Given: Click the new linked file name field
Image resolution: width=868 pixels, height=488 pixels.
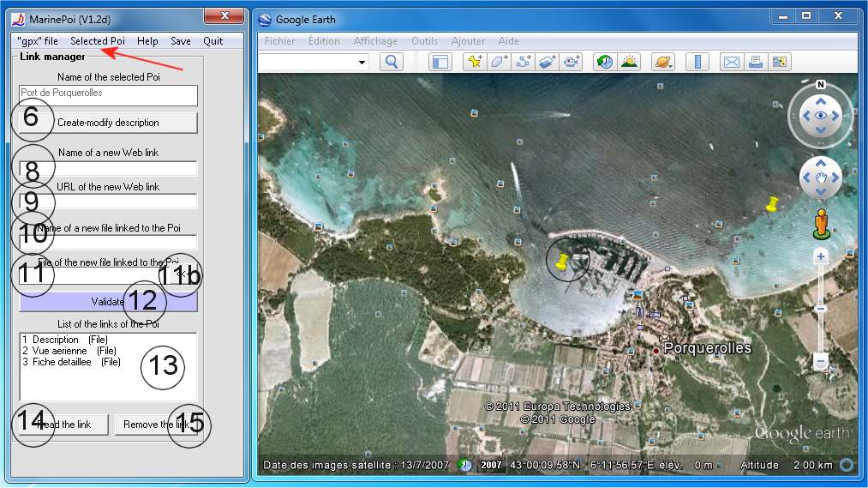Looking at the screenshot, I should pos(108,243).
